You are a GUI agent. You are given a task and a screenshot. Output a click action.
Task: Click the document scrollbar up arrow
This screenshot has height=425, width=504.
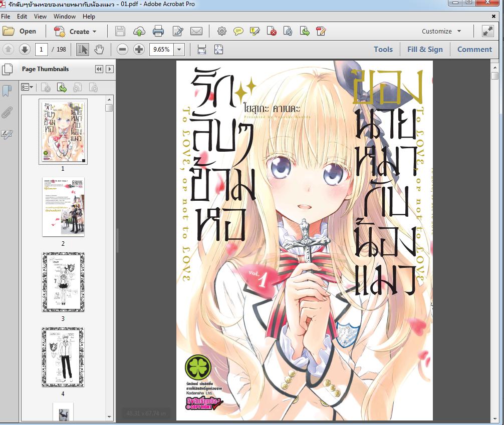494,68
